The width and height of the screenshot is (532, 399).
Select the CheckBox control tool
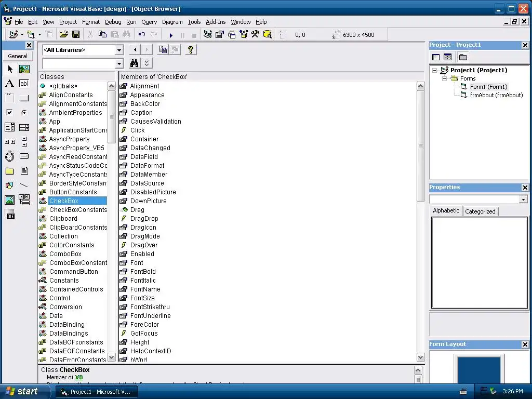(x=10, y=112)
